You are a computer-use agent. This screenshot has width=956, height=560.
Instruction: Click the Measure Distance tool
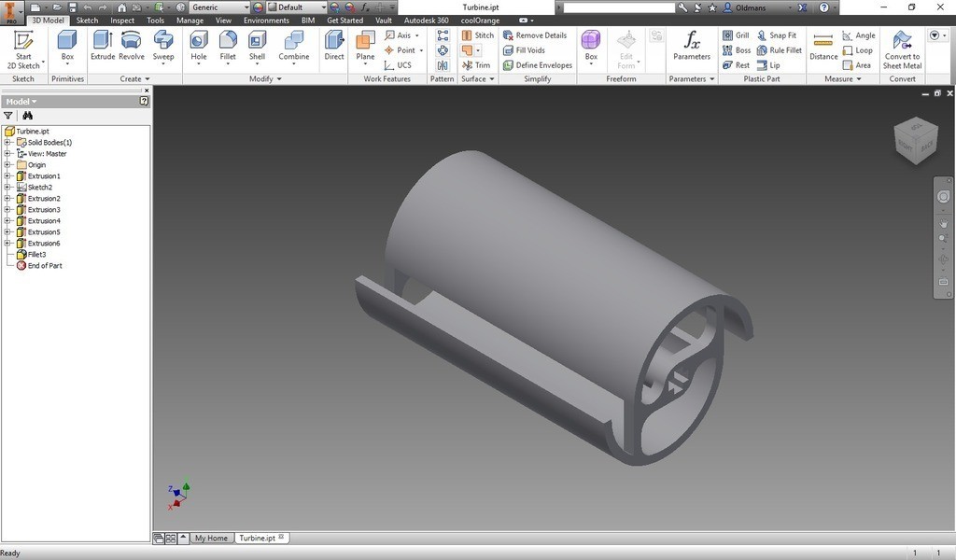(823, 45)
